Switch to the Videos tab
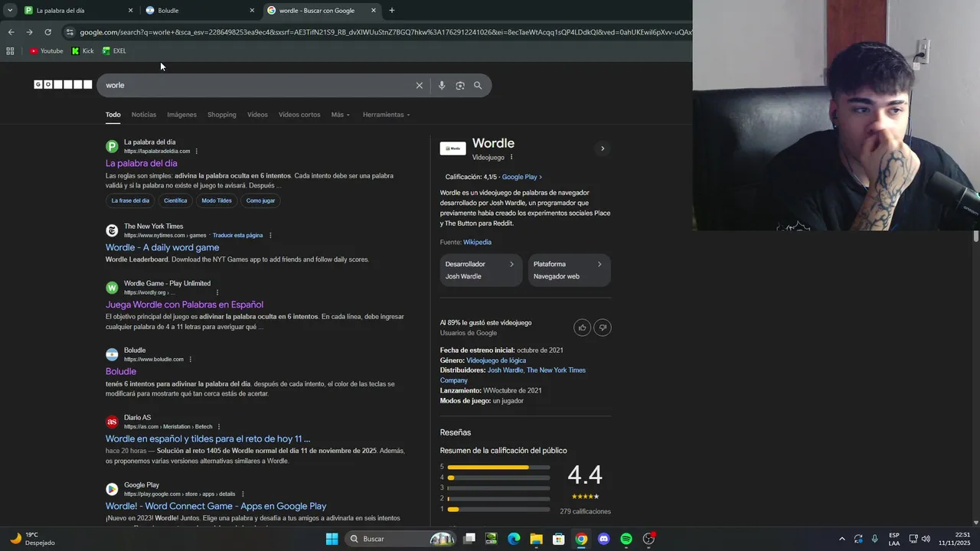Image resolution: width=980 pixels, height=551 pixels. click(257, 115)
